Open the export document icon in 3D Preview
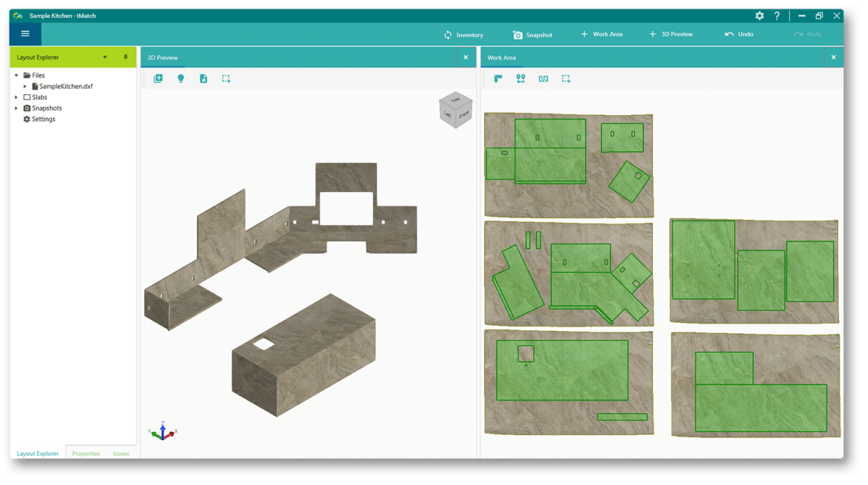Viewport: 868px width, 485px height. click(x=203, y=78)
